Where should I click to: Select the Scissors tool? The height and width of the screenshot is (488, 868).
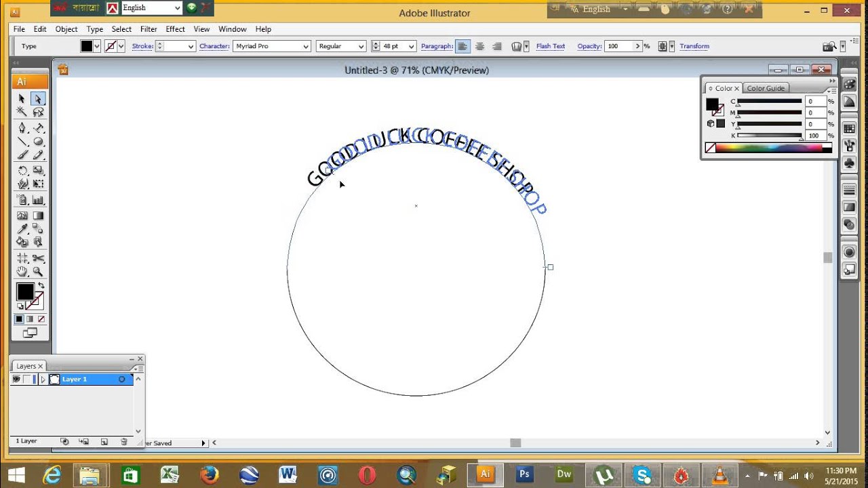tap(38, 258)
